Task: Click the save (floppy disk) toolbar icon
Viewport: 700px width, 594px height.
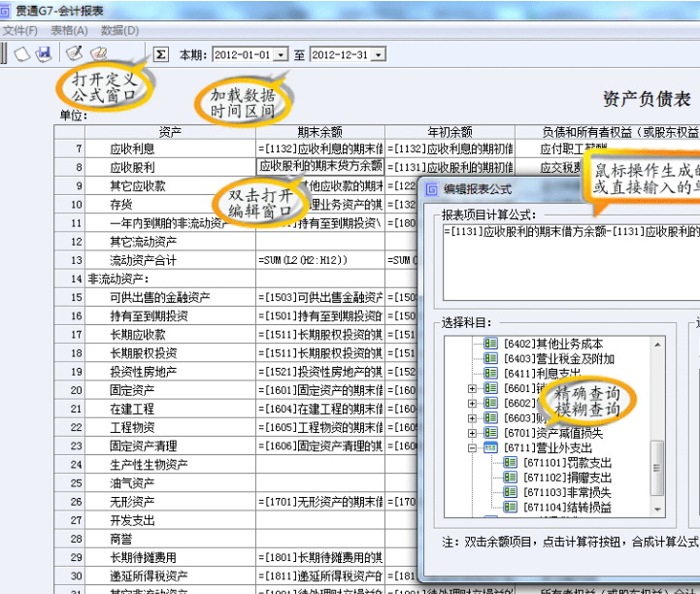Action: pos(44,54)
